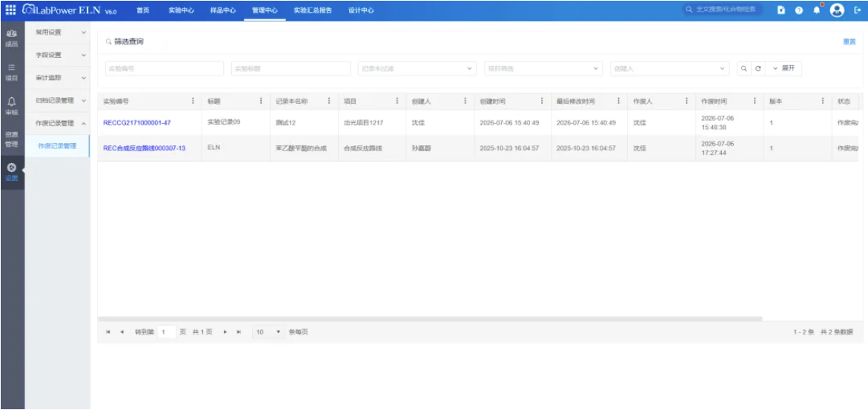Open column menu for 版本
This screenshot has height=410, width=868.
click(x=823, y=101)
